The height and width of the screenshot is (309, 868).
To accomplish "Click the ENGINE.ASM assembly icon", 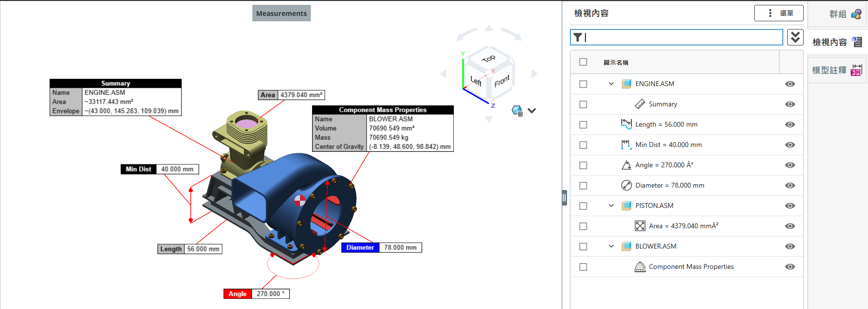I will coord(627,84).
